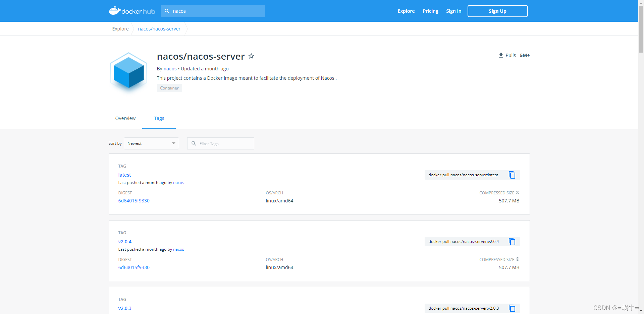Click Sign In in the header
644x314 pixels.
(x=453, y=11)
